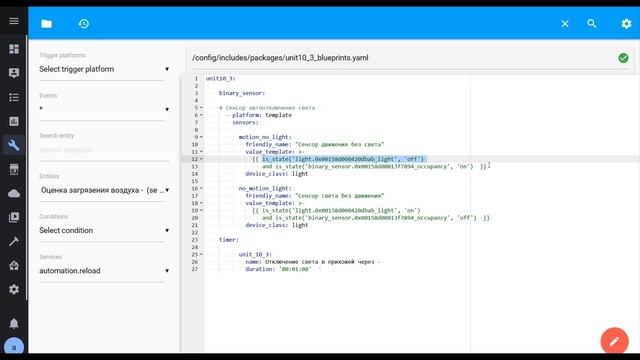Open the file history clock icon
The image size is (640, 360).
point(84,24)
